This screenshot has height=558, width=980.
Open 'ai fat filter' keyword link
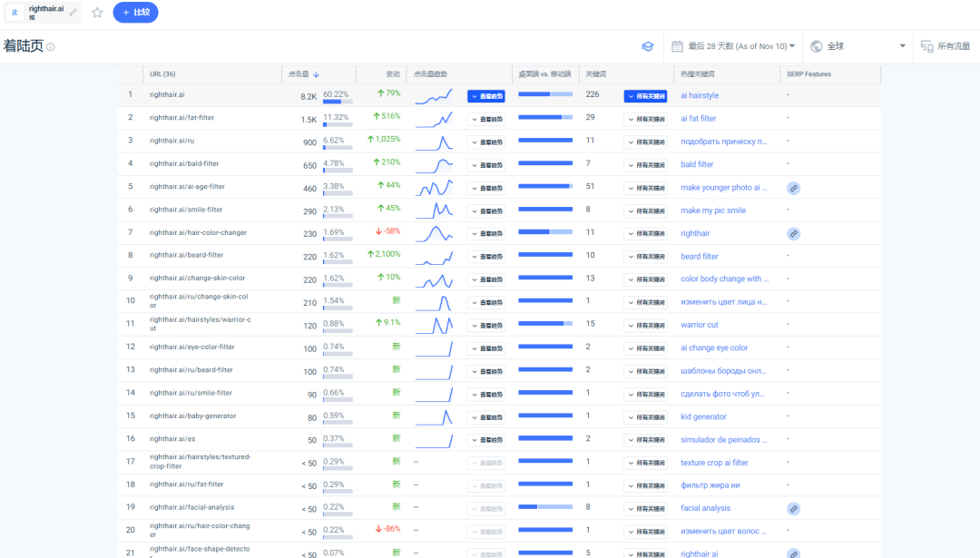pyautogui.click(x=698, y=119)
